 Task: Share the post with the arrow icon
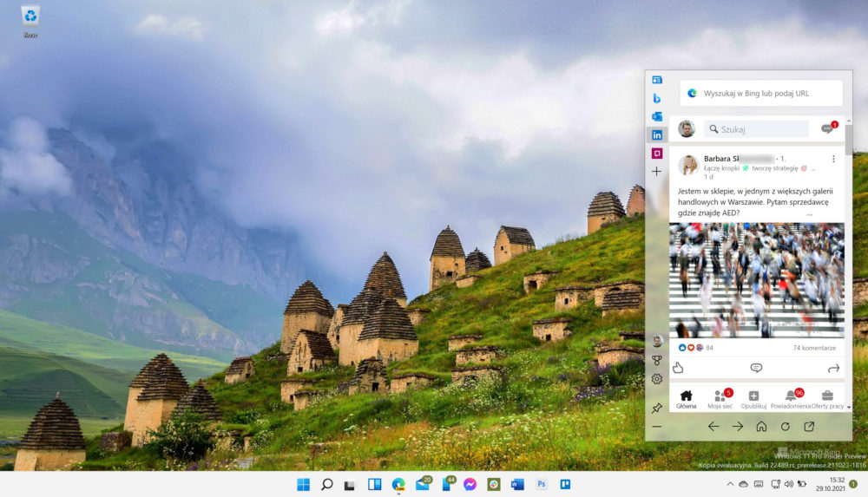point(833,368)
